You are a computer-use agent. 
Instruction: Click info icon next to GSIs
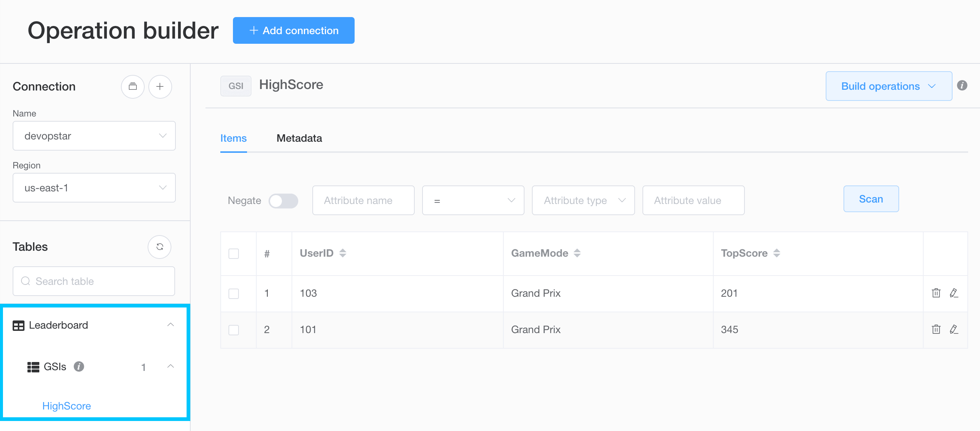click(79, 366)
